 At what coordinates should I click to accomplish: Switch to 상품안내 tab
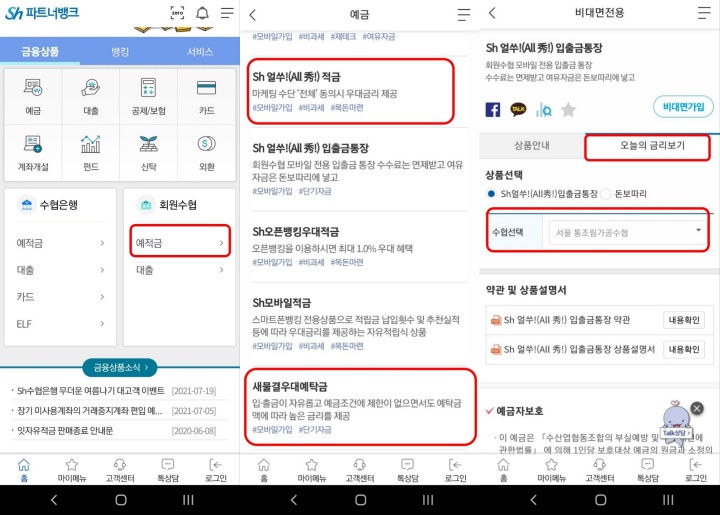pos(532,146)
